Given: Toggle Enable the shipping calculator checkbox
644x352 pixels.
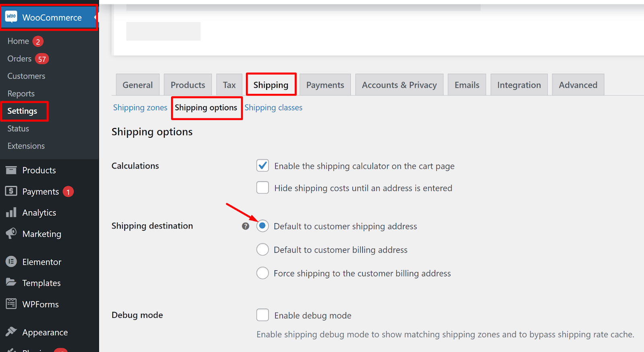Looking at the screenshot, I should [x=263, y=166].
